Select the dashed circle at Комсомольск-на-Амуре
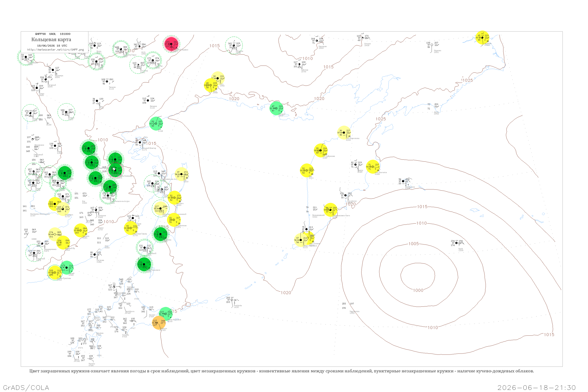The width and height of the screenshot is (588, 392). point(108,196)
